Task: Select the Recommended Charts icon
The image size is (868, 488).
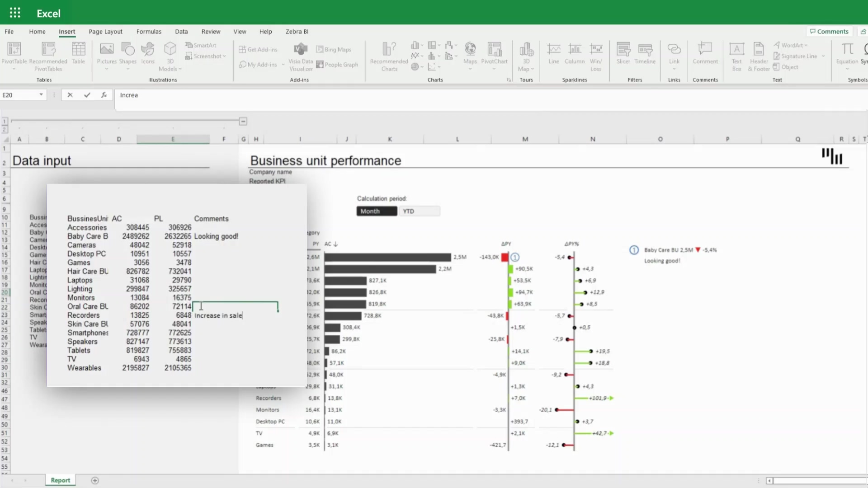Action: click(389, 56)
